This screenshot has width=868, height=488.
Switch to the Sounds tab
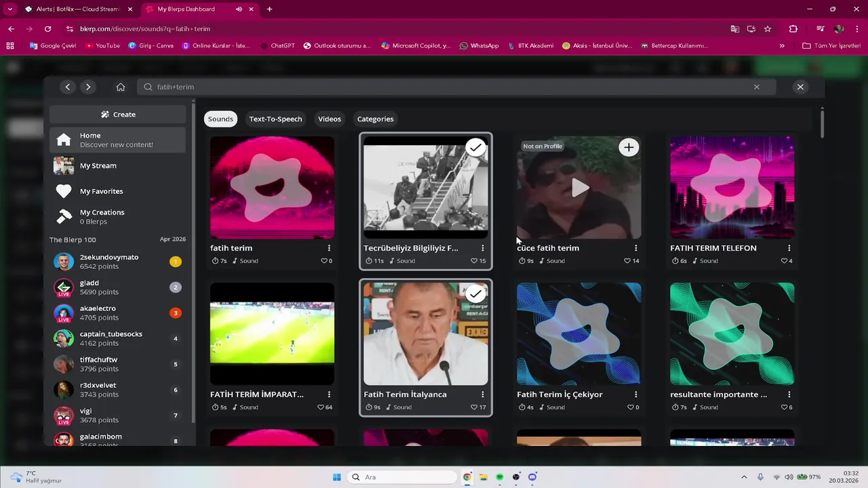tap(220, 119)
